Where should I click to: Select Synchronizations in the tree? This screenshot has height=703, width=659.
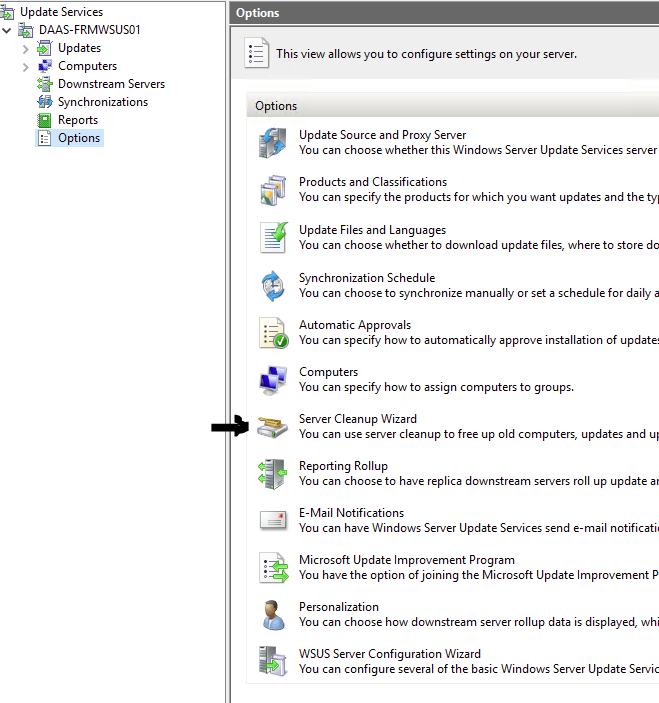103,102
